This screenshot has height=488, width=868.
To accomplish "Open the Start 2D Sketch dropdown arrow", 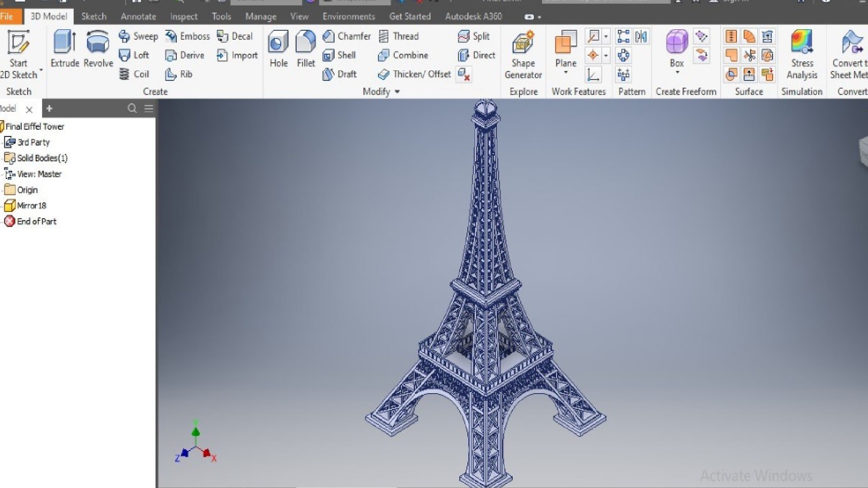I will (x=41, y=70).
